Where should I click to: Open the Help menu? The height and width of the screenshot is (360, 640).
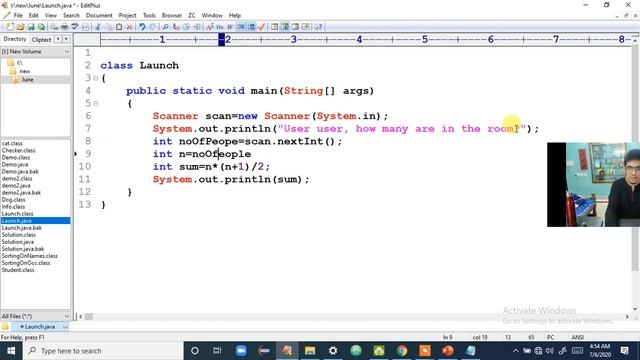click(x=235, y=15)
